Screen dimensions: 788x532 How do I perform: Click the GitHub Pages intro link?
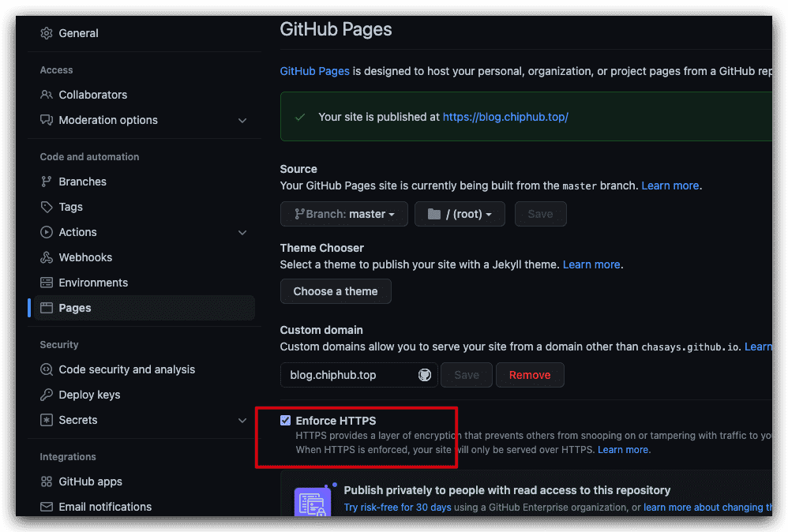coord(314,71)
